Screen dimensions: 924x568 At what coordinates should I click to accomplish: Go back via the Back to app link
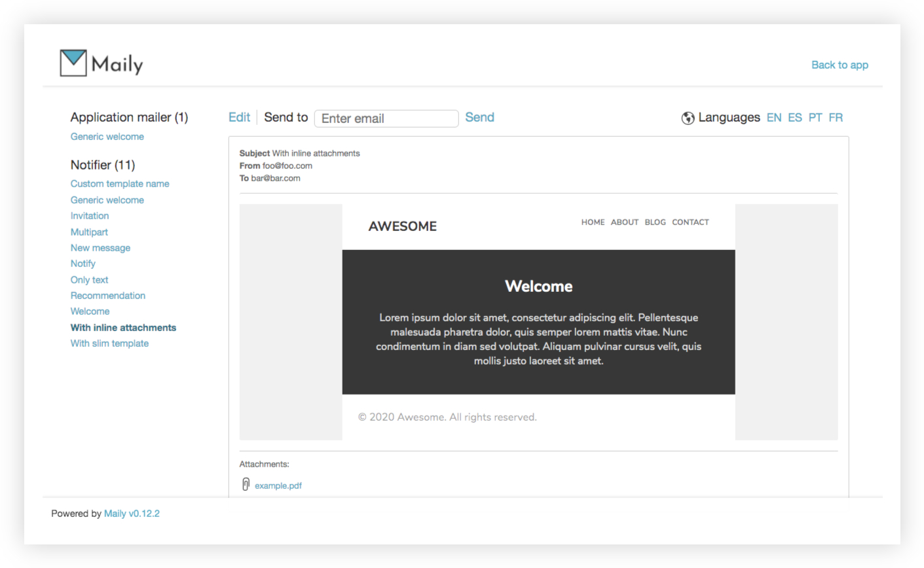pyautogui.click(x=840, y=65)
